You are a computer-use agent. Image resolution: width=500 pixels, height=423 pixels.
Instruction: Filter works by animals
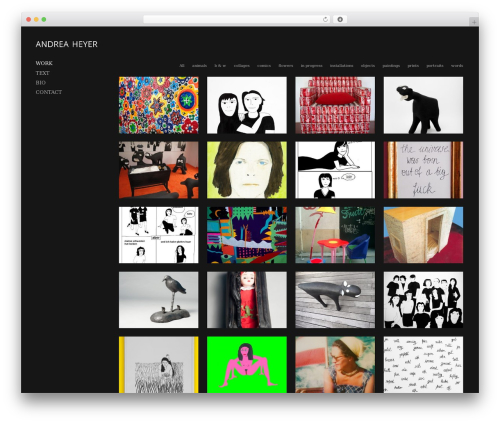(199, 66)
